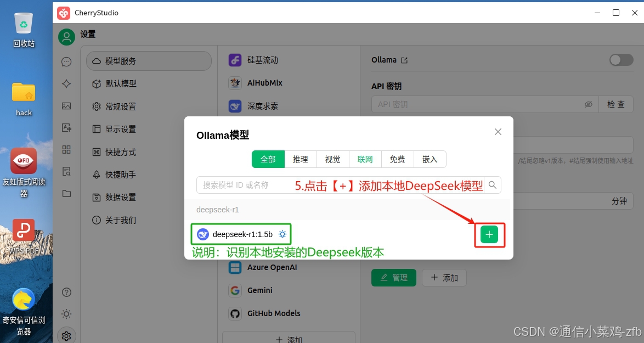The height and width of the screenshot is (343, 644).
Task: Open the agents sparkle sidebar icon
Action: pyautogui.click(x=66, y=84)
